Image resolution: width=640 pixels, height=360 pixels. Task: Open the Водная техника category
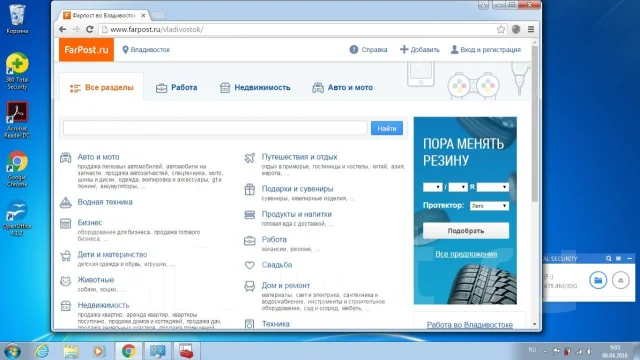point(105,202)
